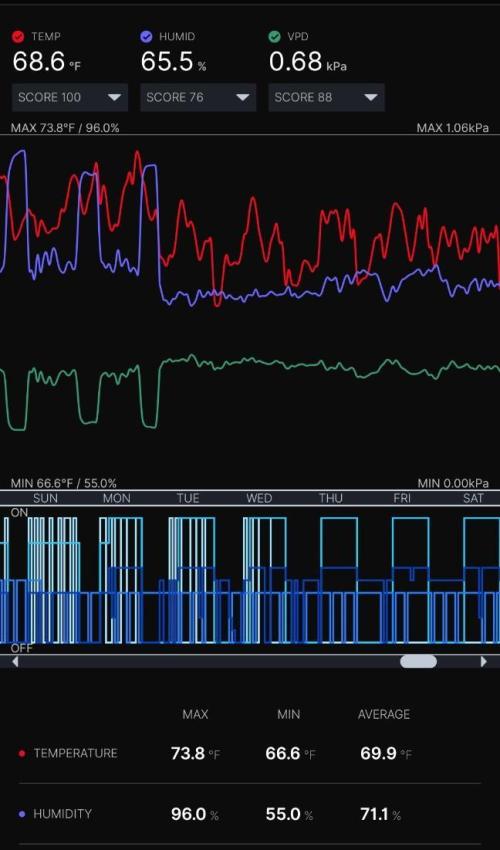Select the TUE day label
This screenshot has height=850, width=500.
[x=188, y=498]
